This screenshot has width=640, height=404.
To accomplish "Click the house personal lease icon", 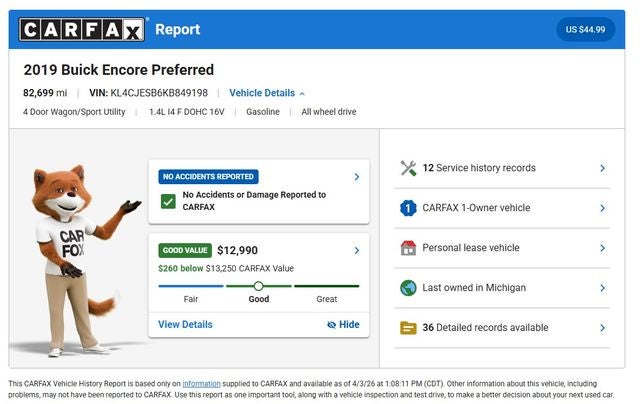I will click(x=408, y=248).
